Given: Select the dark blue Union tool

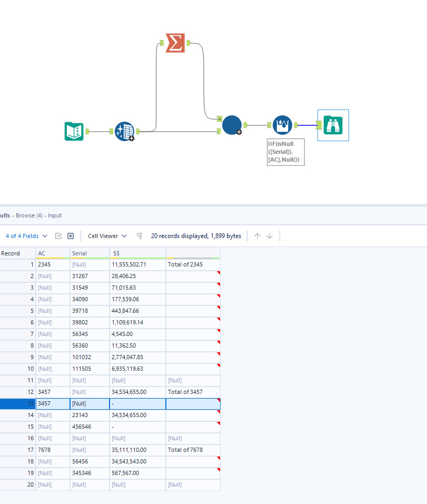Looking at the screenshot, I should [x=232, y=125].
